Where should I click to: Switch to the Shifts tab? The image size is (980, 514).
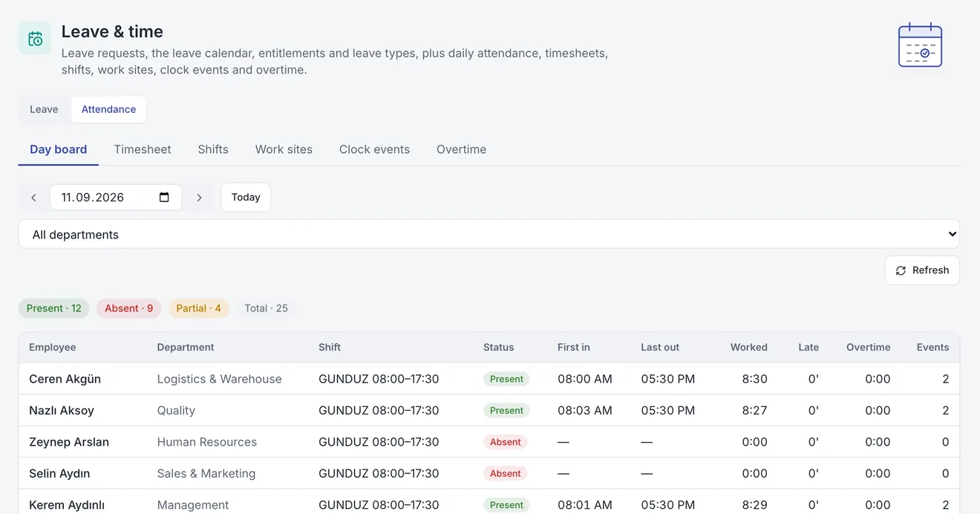coord(213,149)
